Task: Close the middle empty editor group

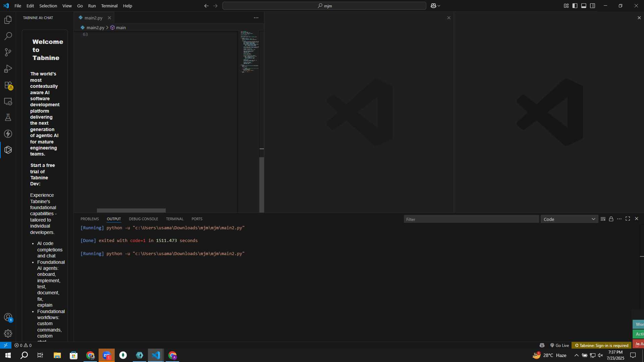Action: (449, 18)
